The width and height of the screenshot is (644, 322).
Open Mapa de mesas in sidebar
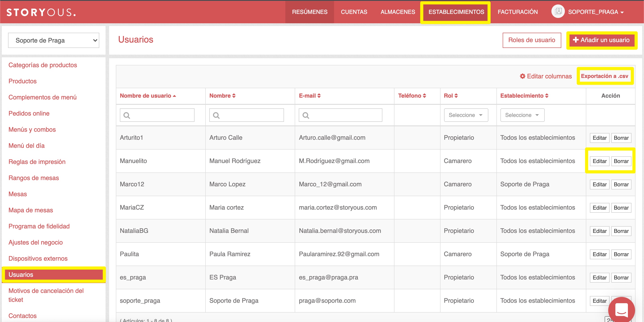click(x=31, y=210)
